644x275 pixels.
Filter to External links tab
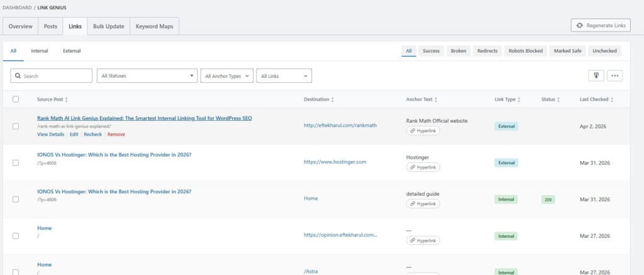(x=72, y=51)
